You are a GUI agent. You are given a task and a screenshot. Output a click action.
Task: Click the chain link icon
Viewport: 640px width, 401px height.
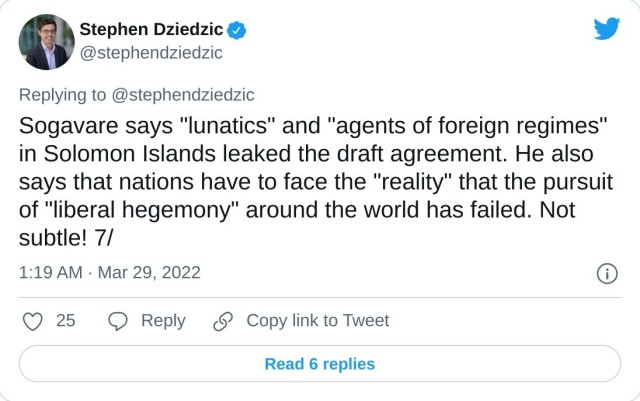(223, 321)
